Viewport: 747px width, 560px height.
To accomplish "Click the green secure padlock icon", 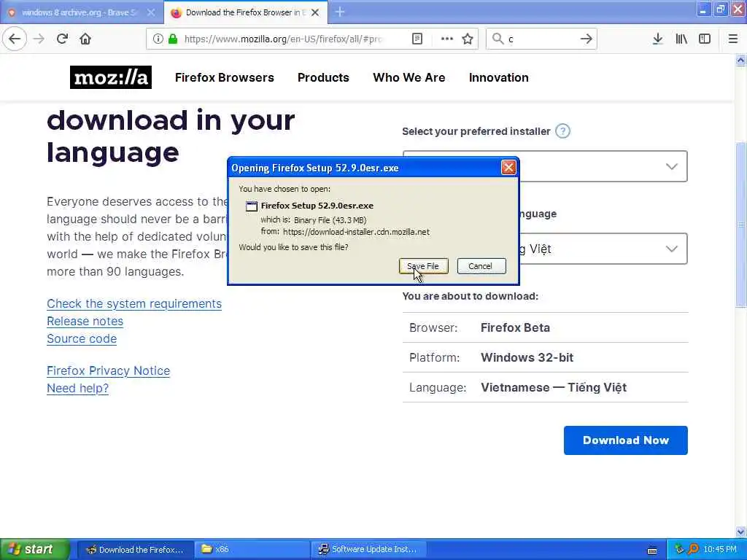I will pos(173,39).
